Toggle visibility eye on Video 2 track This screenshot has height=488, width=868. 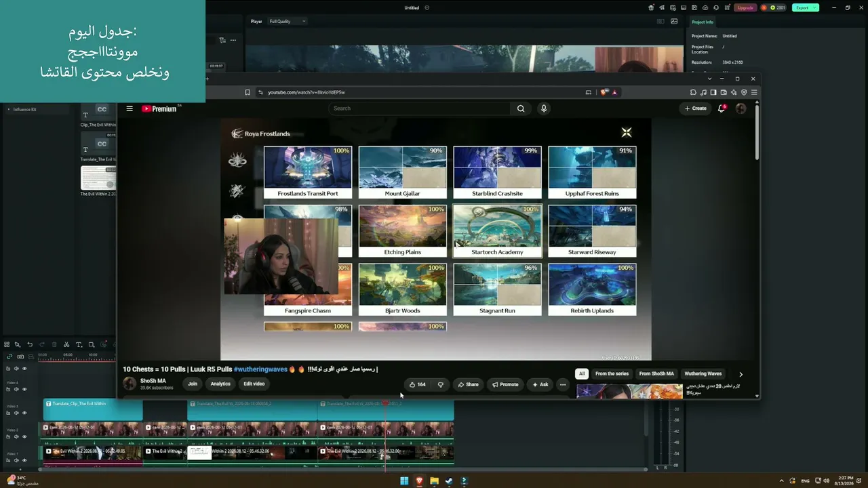[x=24, y=436]
